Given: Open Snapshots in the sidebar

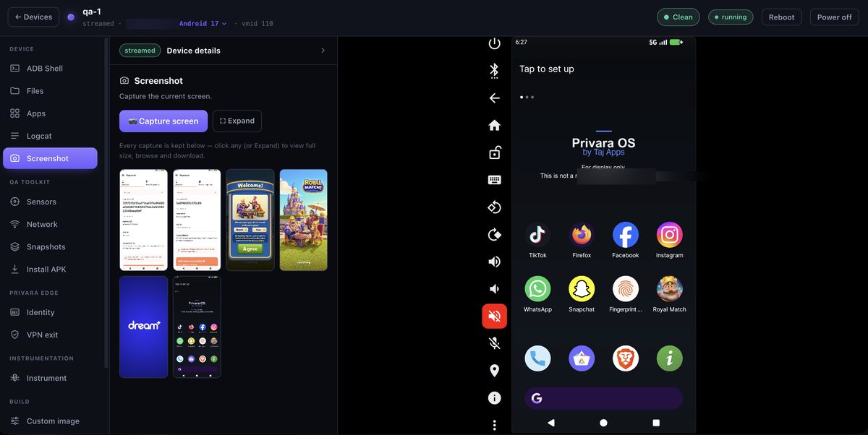Looking at the screenshot, I should coord(50,246).
